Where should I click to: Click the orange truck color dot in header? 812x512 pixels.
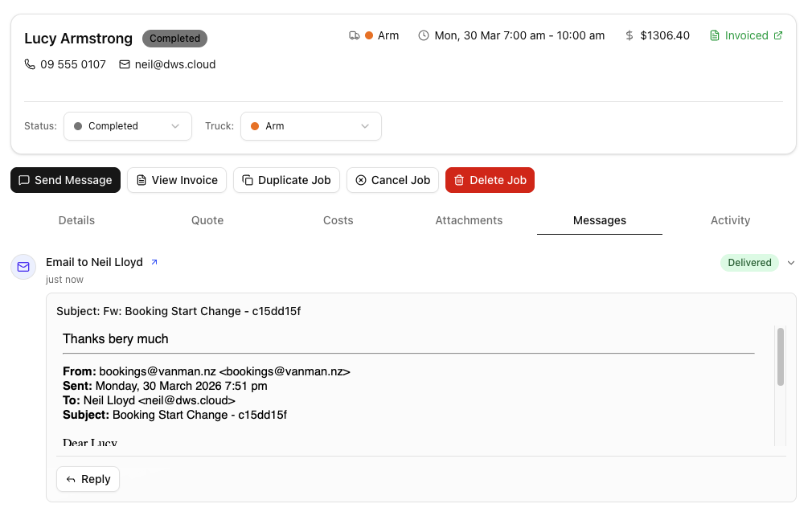[369, 35]
